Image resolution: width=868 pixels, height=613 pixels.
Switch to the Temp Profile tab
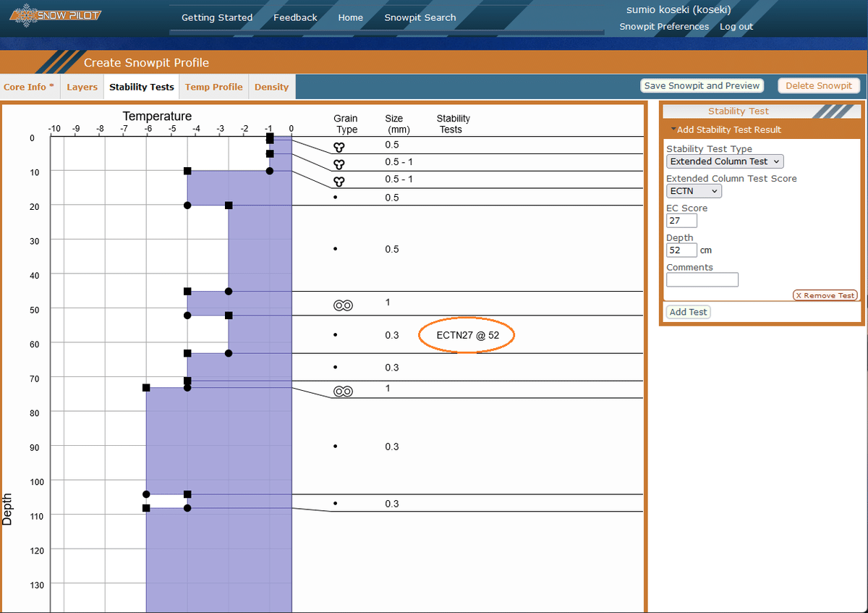(x=213, y=87)
